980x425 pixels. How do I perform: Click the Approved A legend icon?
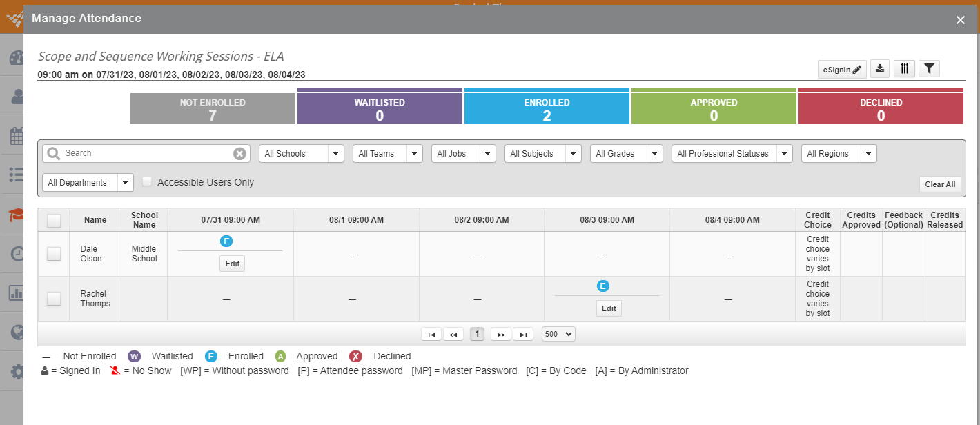pyautogui.click(x=280, y=356)
